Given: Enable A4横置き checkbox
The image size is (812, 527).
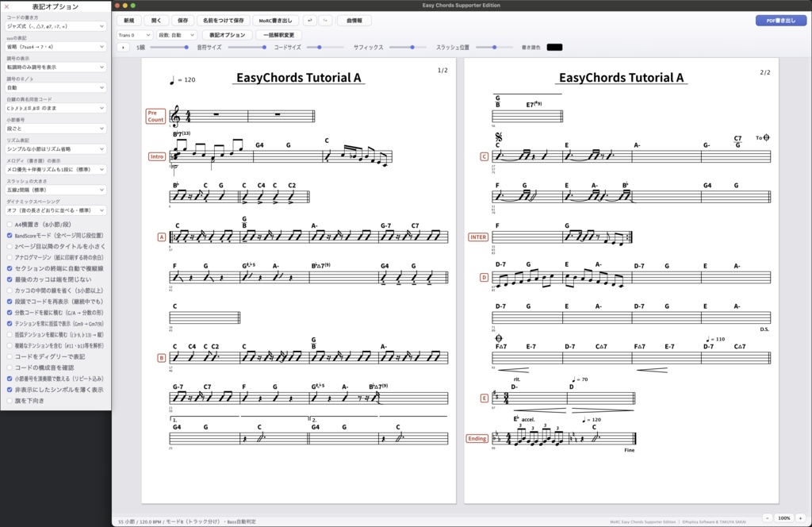Looking at the screenshot, I should point(10,225).
